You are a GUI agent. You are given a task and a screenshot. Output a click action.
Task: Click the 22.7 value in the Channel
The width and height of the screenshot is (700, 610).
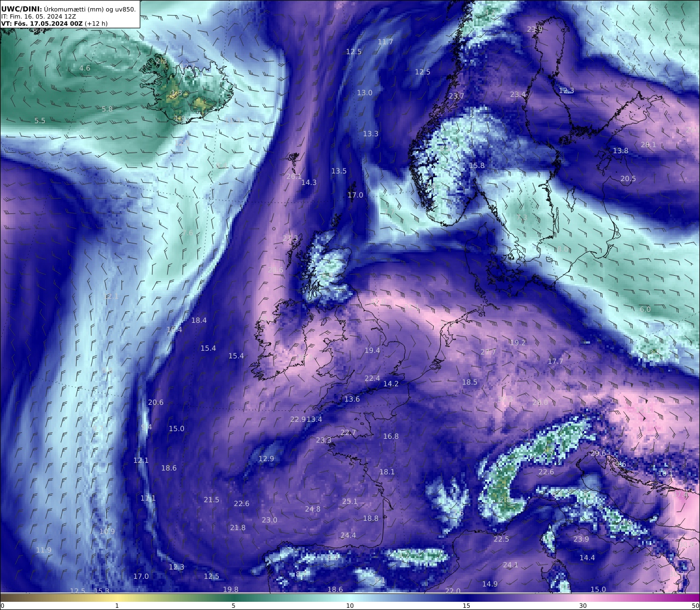(x=348, y=433)
